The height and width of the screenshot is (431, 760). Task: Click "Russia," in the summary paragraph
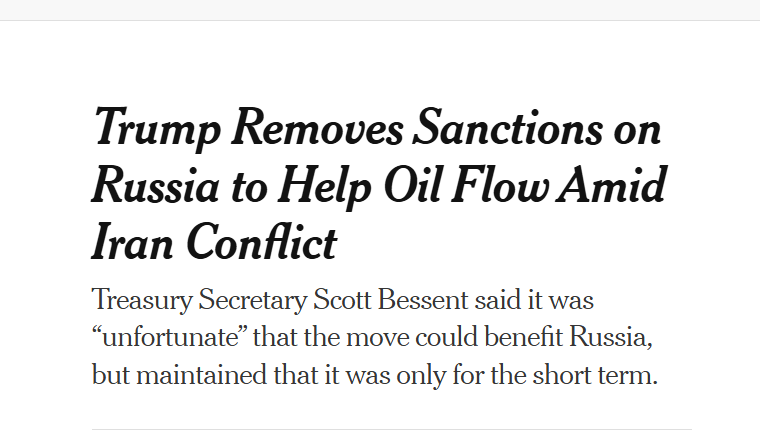click(615, 337)
